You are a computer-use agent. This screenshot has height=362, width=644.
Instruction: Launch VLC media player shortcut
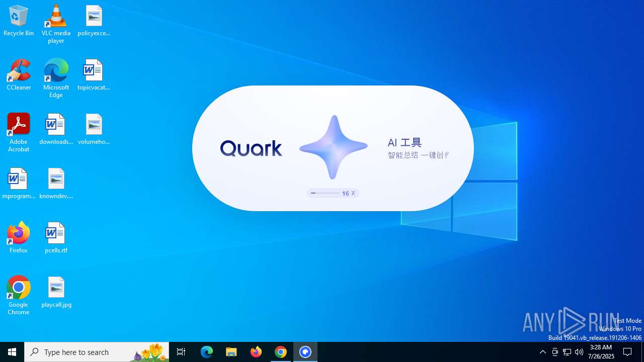56,24
